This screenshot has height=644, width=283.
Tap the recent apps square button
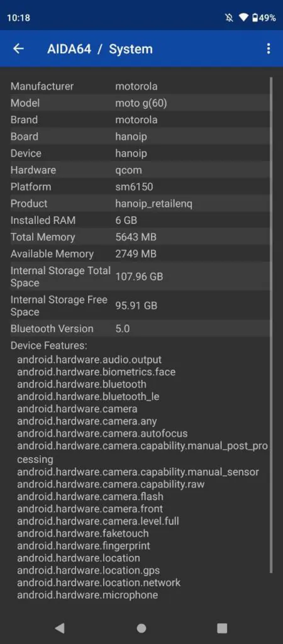pos(222,628)
